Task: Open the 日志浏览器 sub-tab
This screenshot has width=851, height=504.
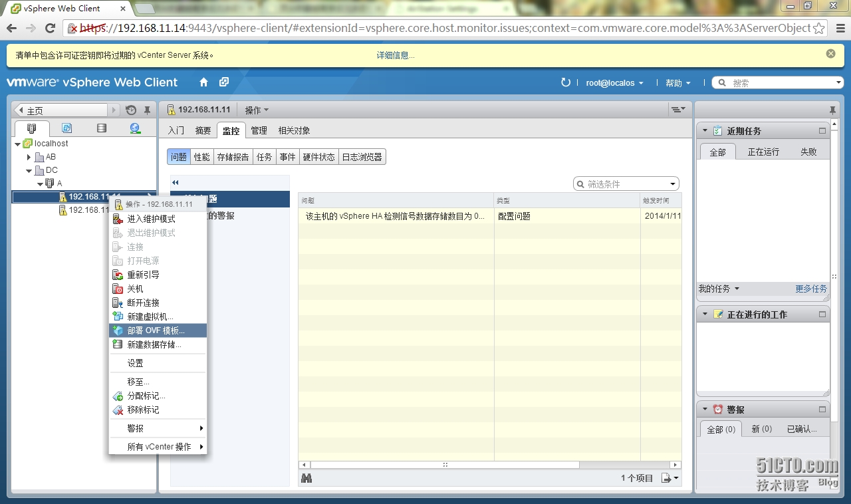Action: point(362,157)
